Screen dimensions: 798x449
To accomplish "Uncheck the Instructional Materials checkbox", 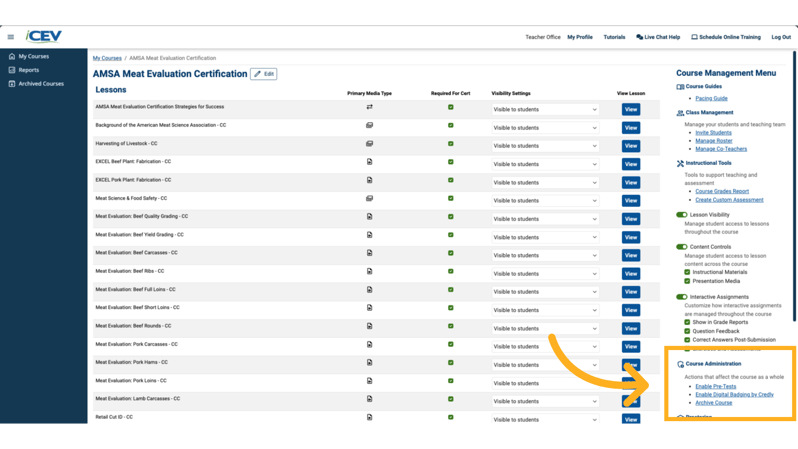I will coord(687,272).
